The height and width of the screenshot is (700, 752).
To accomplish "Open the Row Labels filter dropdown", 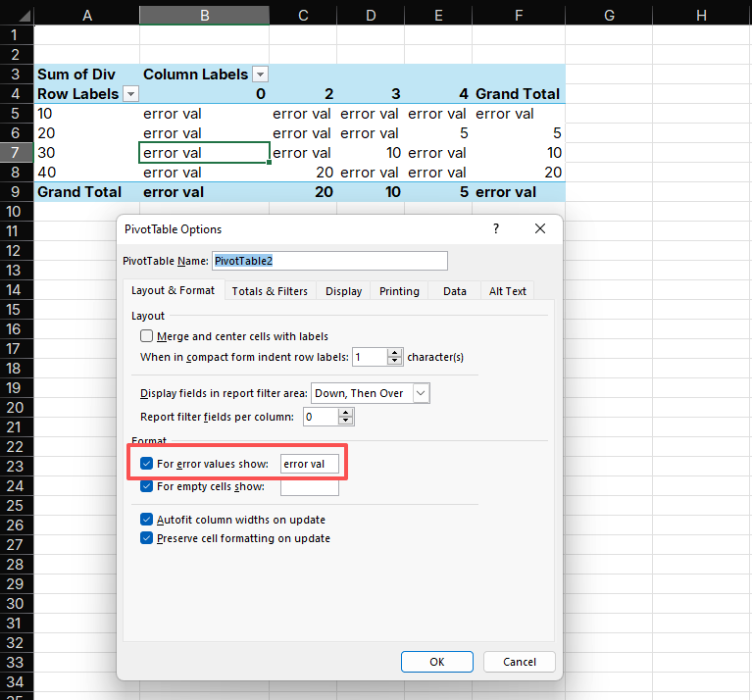I will pos(130,94).
